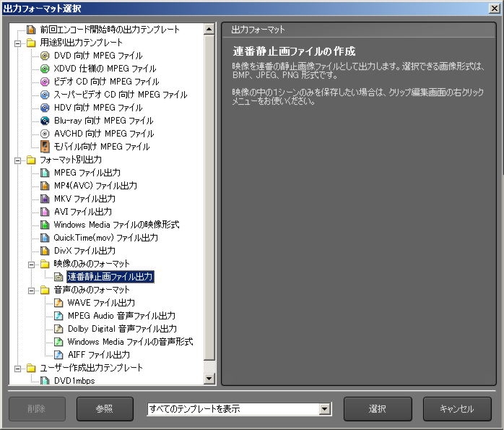Viewport: 504px width, 430px height.
Task: Click the WAVE ファイル出力 audio icon
Action: coord(58,303)
